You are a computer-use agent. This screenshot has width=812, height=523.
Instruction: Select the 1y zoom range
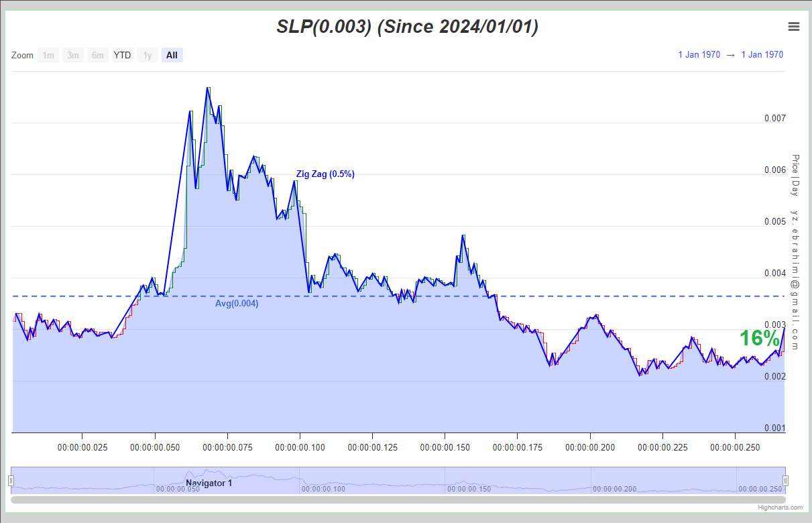point(148,55)
